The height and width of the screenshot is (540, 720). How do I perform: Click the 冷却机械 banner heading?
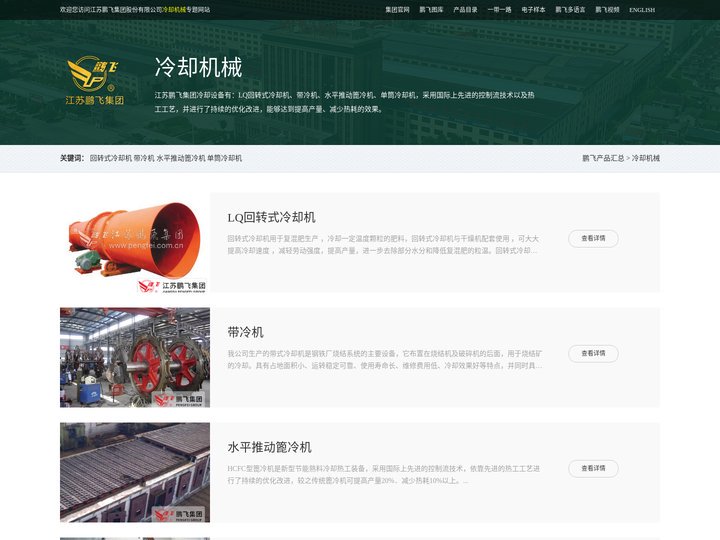pos(198,68)
